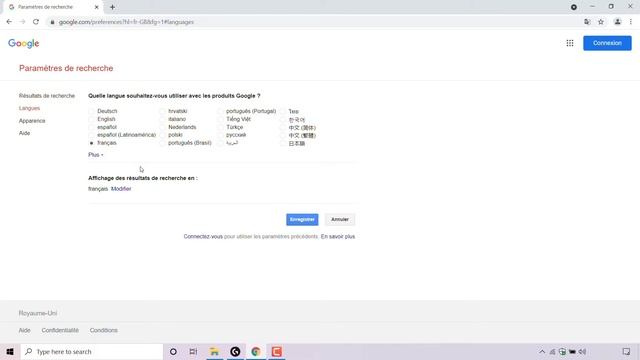Open the Windows Start menu
The image size is (640, 360).
10,351
